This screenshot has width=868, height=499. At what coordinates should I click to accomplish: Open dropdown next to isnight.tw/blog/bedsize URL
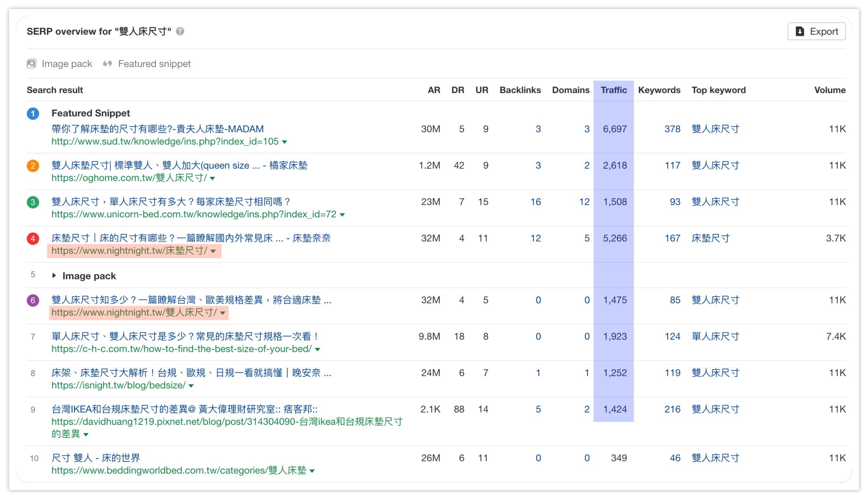pos(191,386)
